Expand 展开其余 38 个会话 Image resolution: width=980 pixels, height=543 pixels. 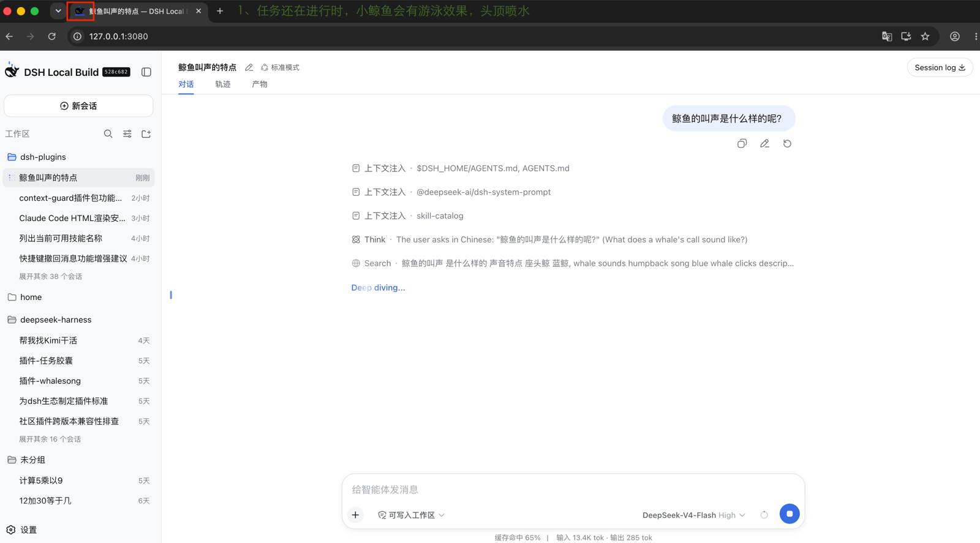[x=50, y=277]
